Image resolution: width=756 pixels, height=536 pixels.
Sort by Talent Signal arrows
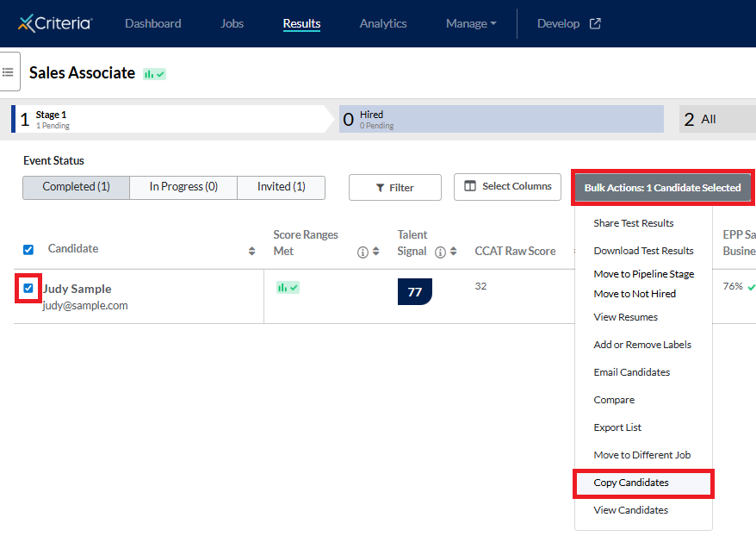tap(453, 251)
